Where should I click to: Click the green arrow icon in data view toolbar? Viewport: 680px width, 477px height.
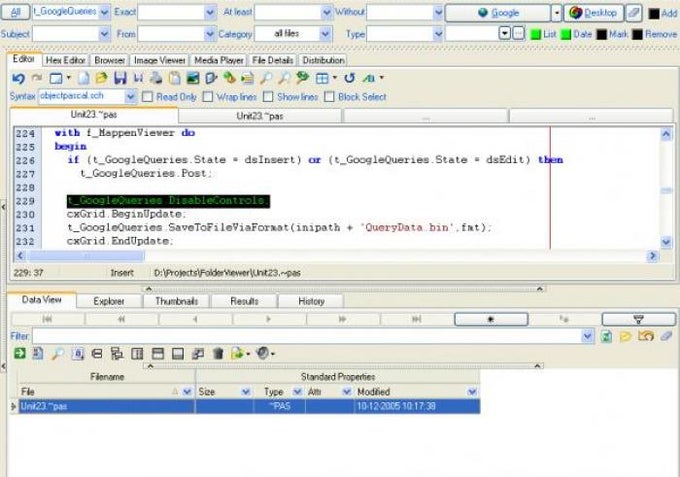pyautogui.click(x=20, y=353)
